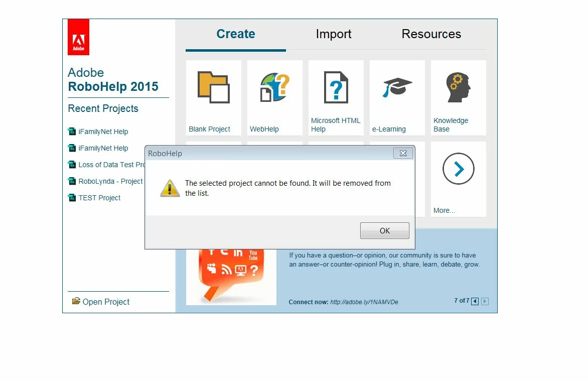
Task: Open the first iFamilyNet Help recent project
Action: click(103, 132)
